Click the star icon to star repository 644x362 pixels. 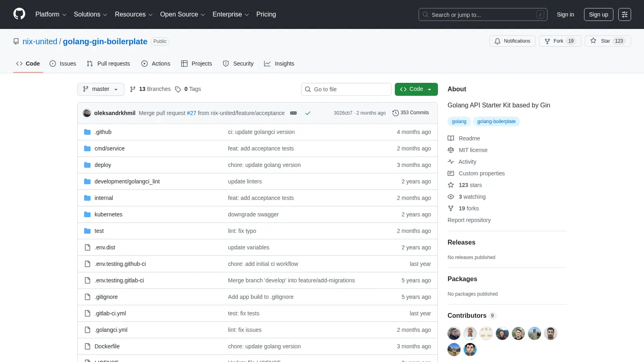[x=593, y=41]
